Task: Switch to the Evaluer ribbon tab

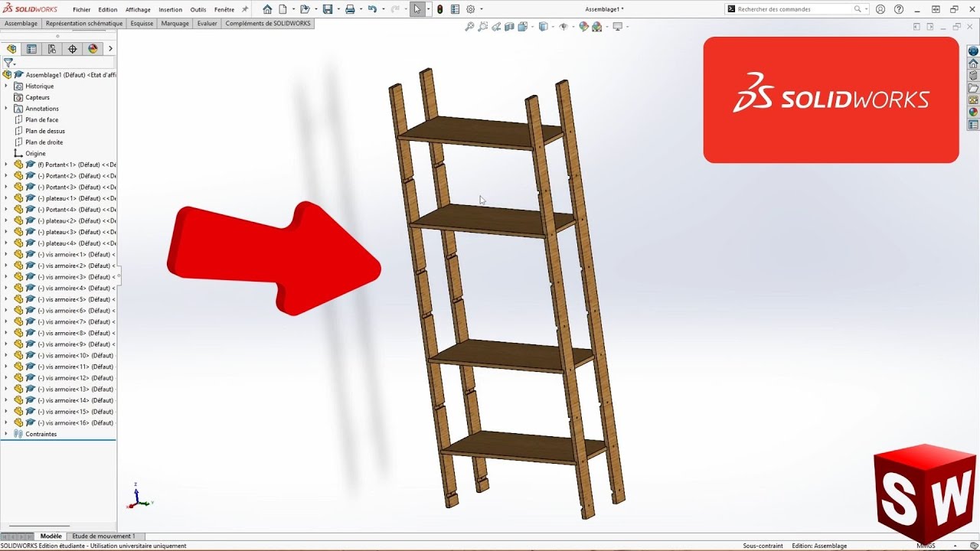Action: point(207,24)
